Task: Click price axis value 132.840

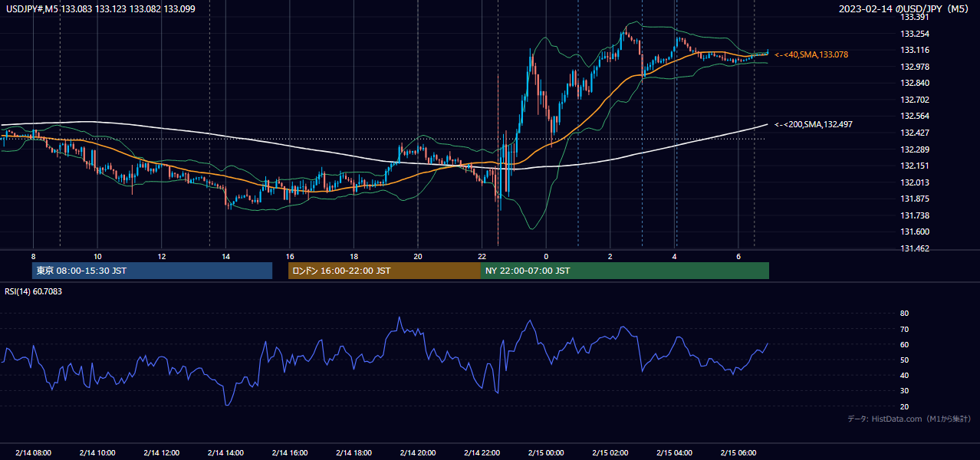Action: tap(915, 83)
